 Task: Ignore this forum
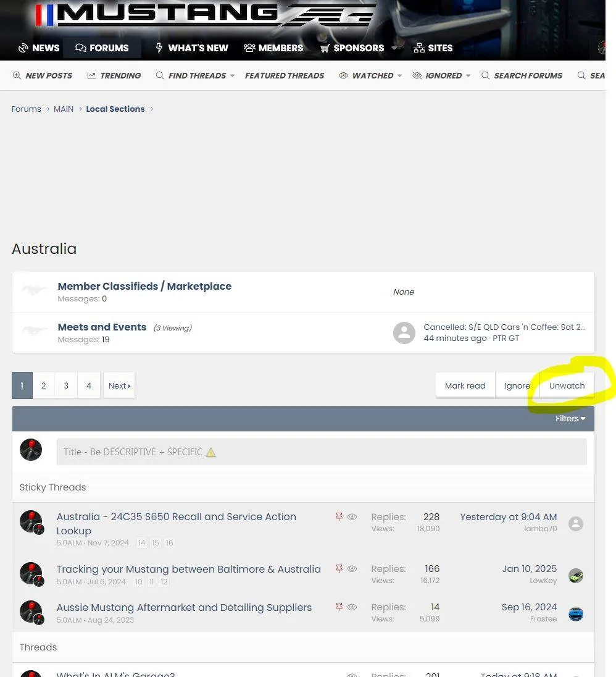tap(517, 385)
